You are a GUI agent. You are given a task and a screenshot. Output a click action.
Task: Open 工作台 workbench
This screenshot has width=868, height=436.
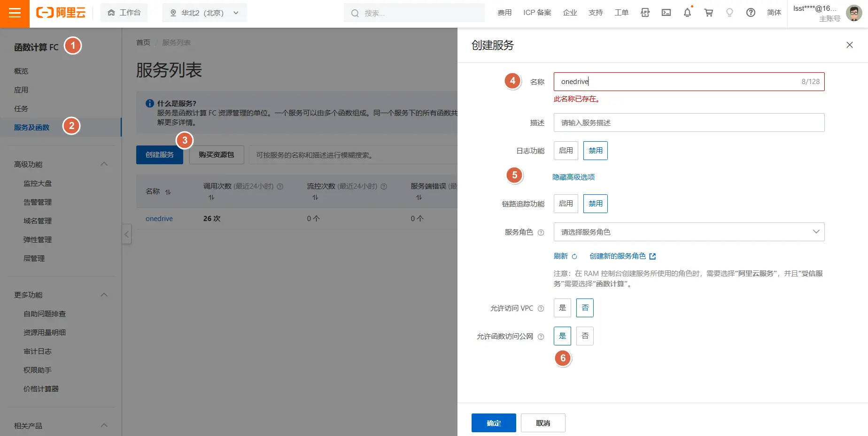point(124,13)
